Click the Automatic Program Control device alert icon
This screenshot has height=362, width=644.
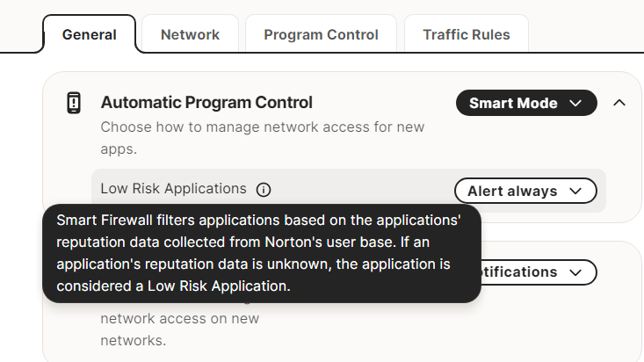pyautogui.click(x=74, y=103)
